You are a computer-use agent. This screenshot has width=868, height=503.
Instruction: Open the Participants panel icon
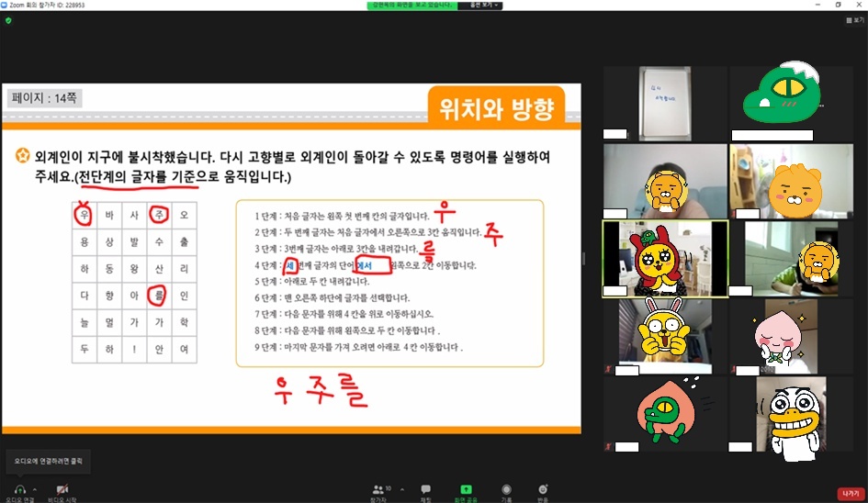tap(378, 489)
